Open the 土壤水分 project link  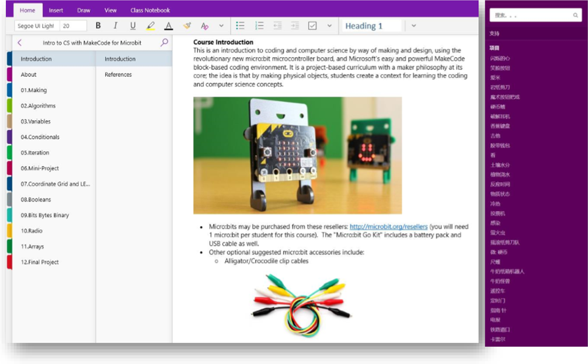click(500, 165)
